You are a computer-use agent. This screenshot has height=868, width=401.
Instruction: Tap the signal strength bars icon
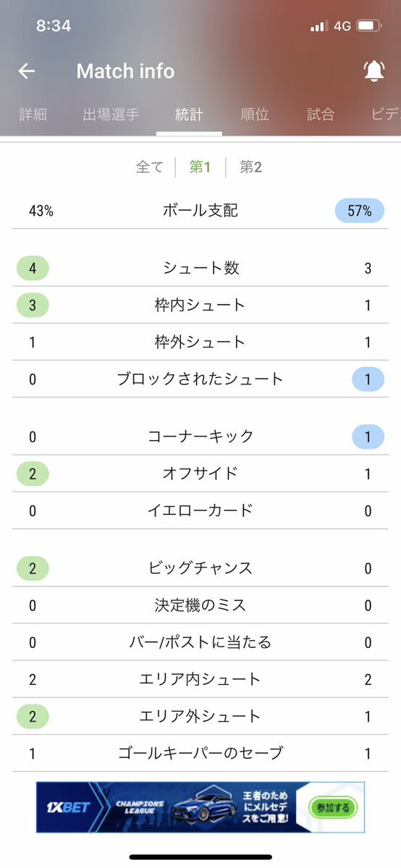(319, 26)
